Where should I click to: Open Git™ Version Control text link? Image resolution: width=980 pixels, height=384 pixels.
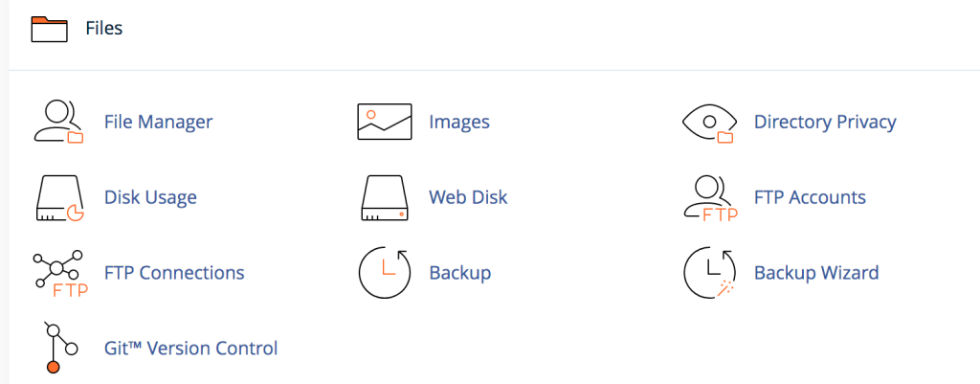(x=190, y=348)
